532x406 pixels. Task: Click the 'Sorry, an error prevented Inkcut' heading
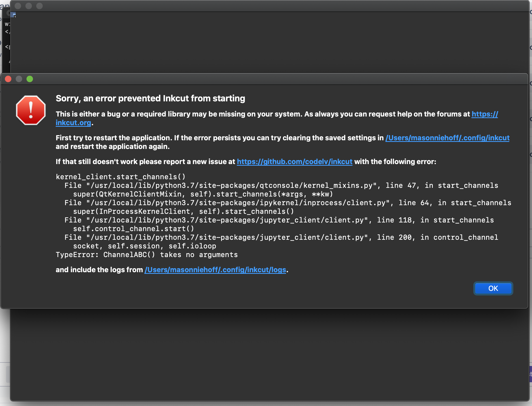click(150, 98)
